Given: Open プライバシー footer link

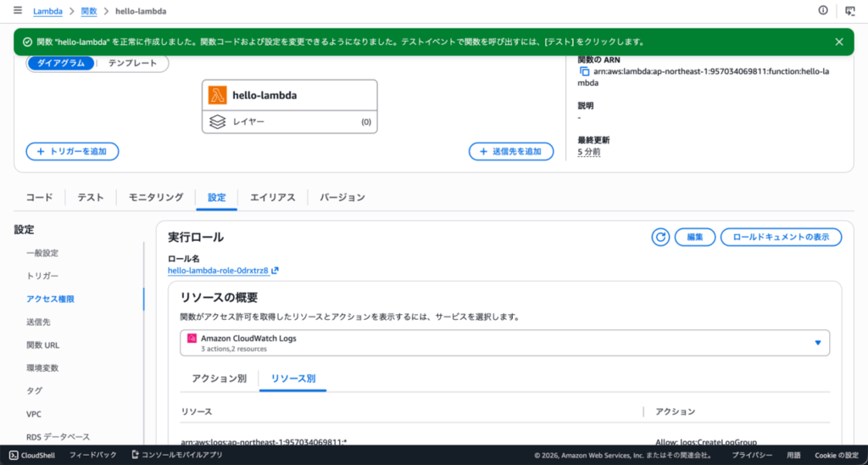Looking at the screenshot, I should click(x=753, y=456).
